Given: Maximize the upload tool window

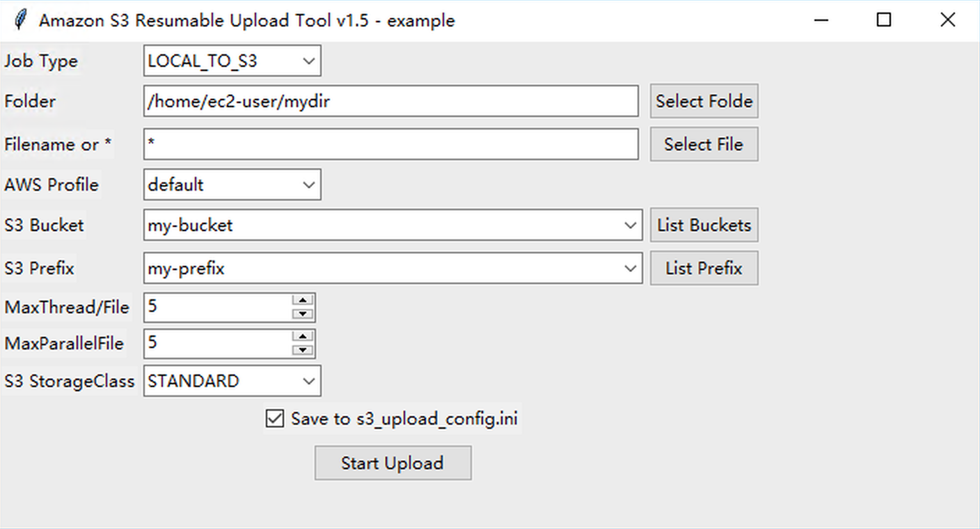Looking at the screenshot, I should point(883,20).
